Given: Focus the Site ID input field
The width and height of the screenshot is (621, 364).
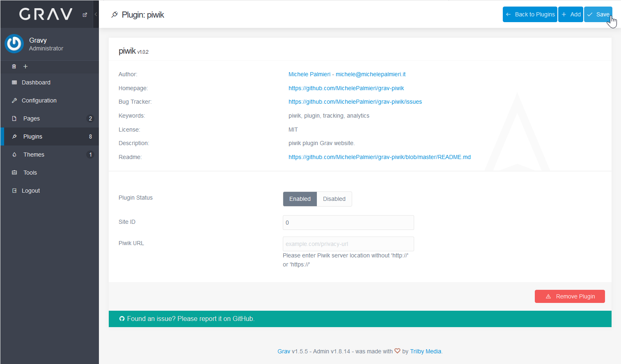Looking at the screenshot, I should 348,223.
